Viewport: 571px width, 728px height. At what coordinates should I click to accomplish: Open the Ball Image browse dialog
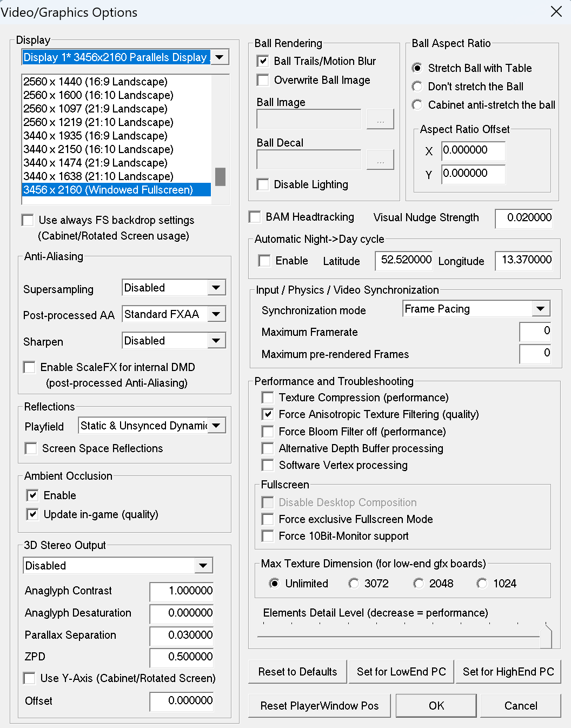tap(380, 119)
